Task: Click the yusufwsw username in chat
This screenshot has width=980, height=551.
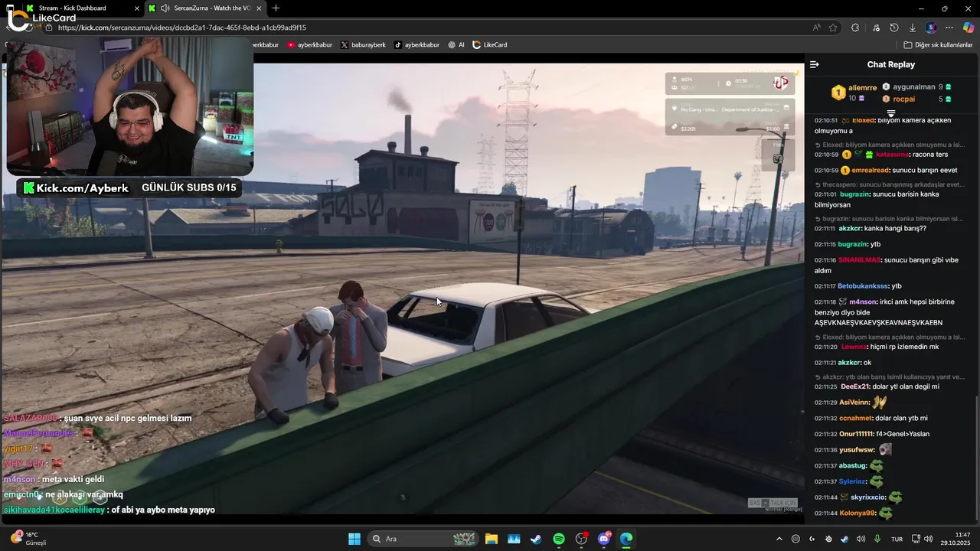Action: click(x=857, y=450)
